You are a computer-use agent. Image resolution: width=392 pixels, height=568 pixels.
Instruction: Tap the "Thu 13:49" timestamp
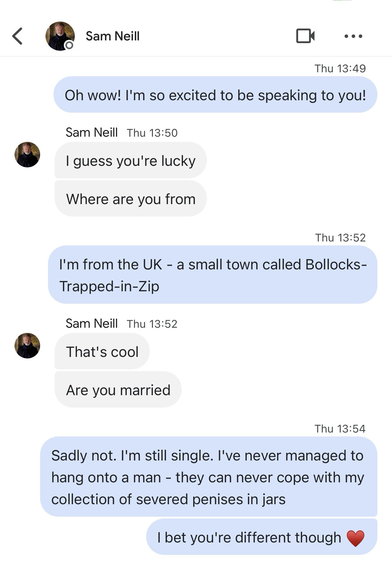[340, 68]
